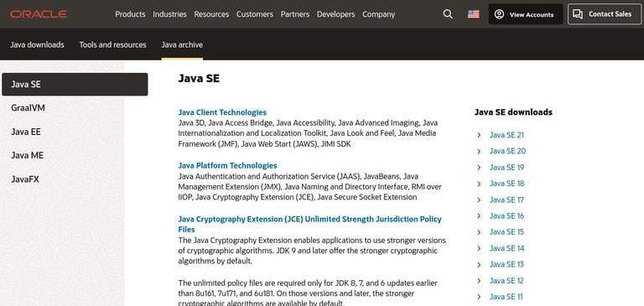Viewport: 644px width, 306px height.
Task: Click the Oracle logo
Action: tap(39, 14)
